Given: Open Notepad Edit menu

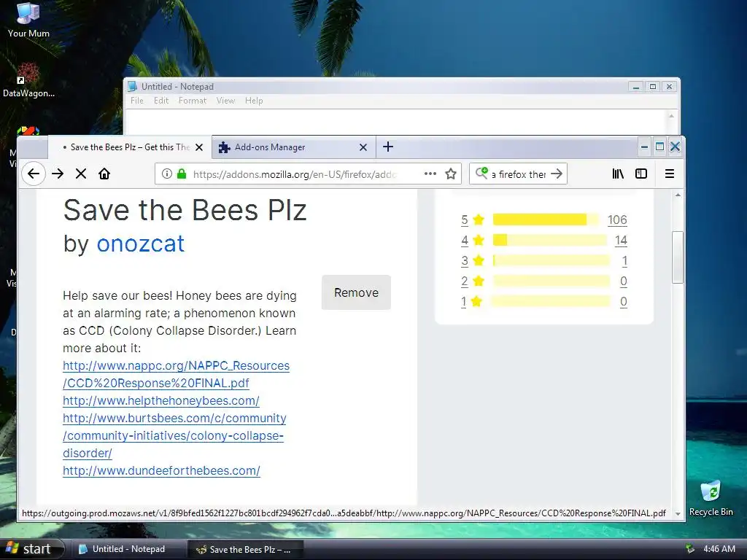Looking at the screenshot, I should pyautogui.click(x=161, y=101).
